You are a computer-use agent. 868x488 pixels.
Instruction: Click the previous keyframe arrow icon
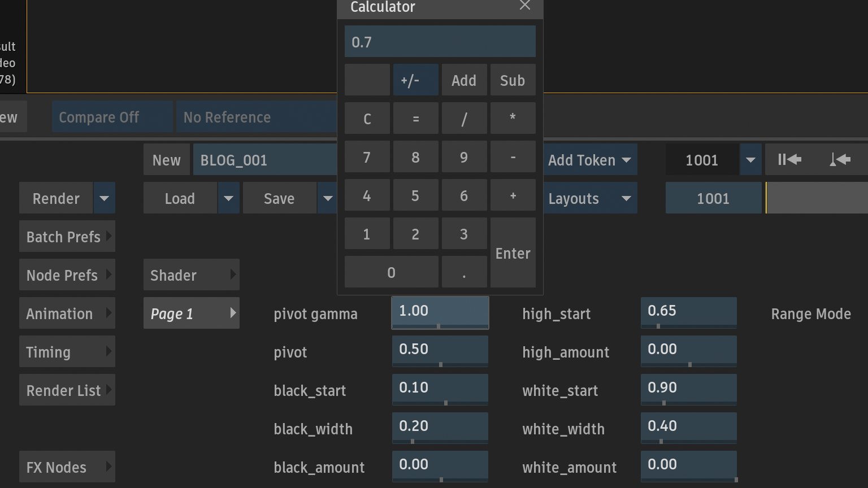pos(840,159)
